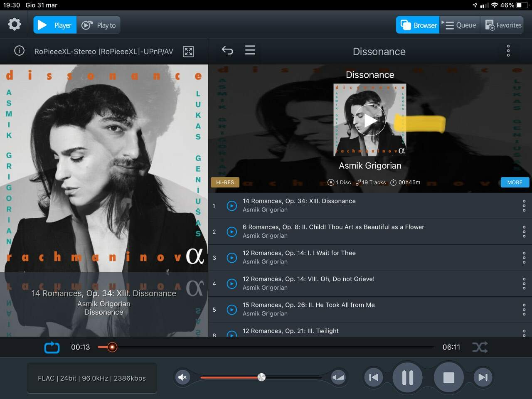
Task: Select '15 Romances, Op. 26: II.' track title
Action: point(309,305)
